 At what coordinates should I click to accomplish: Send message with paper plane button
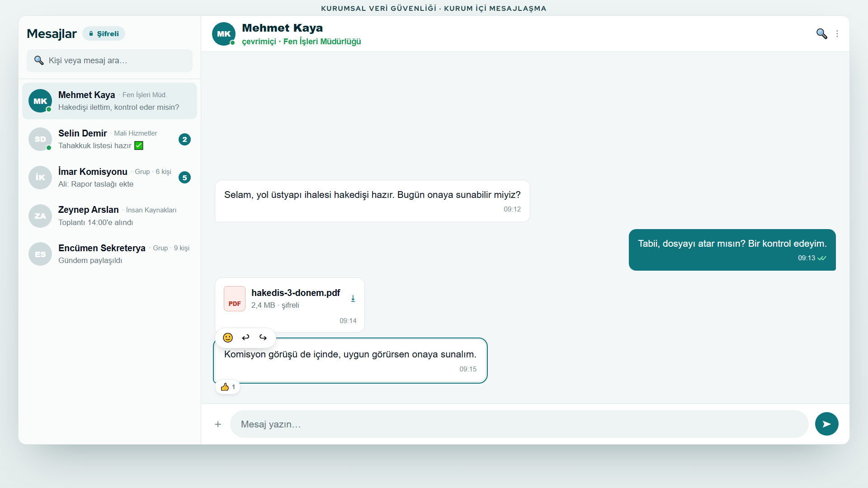[826, 424]
